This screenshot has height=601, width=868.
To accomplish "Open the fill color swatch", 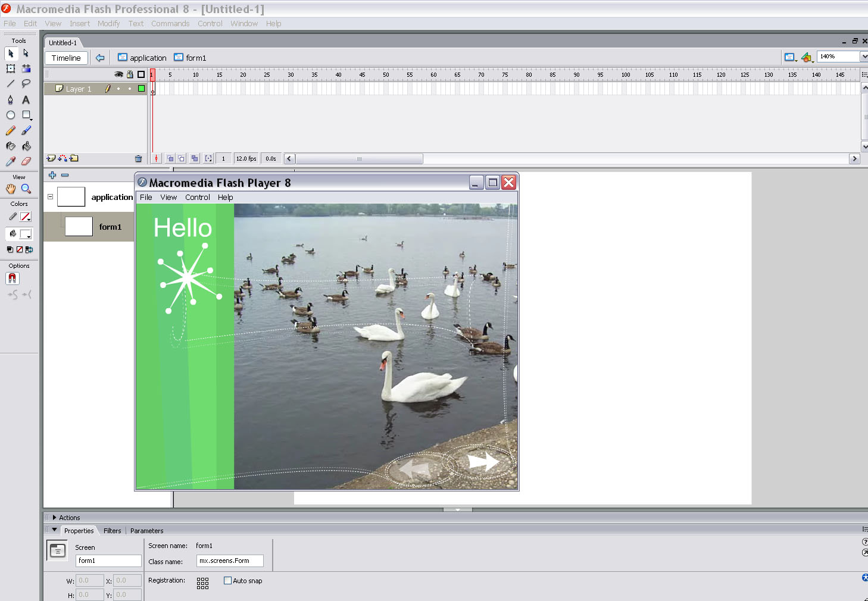I will [x=26, y=234].
